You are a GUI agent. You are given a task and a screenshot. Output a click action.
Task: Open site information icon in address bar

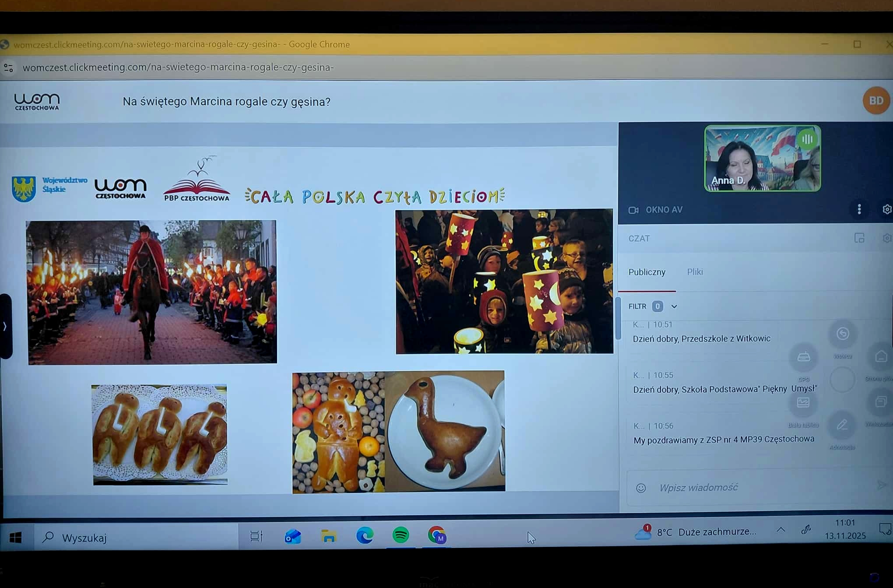point(8,67)
